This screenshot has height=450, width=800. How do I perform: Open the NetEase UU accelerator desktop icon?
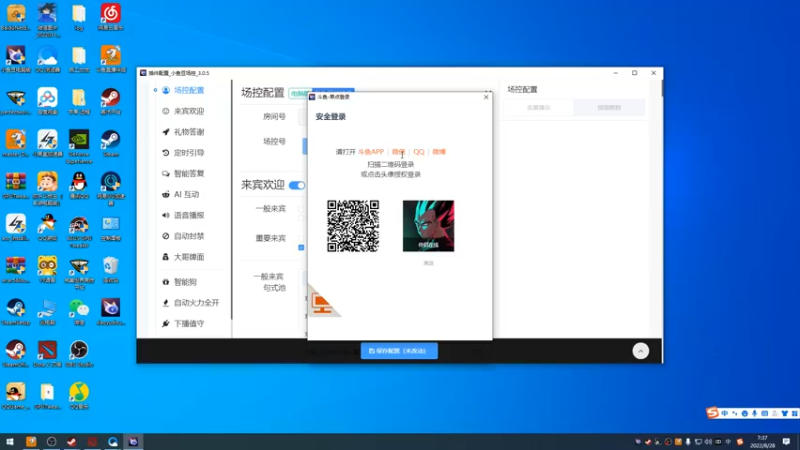111,188
